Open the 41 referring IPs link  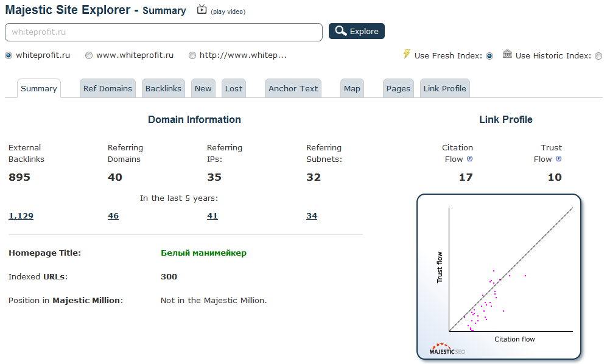[x=212, y=216]
